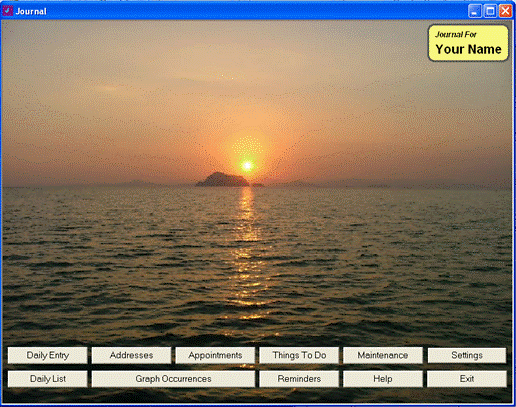Open the Addresses section
This screenshot has height=407, width=516.
point(131,355)
